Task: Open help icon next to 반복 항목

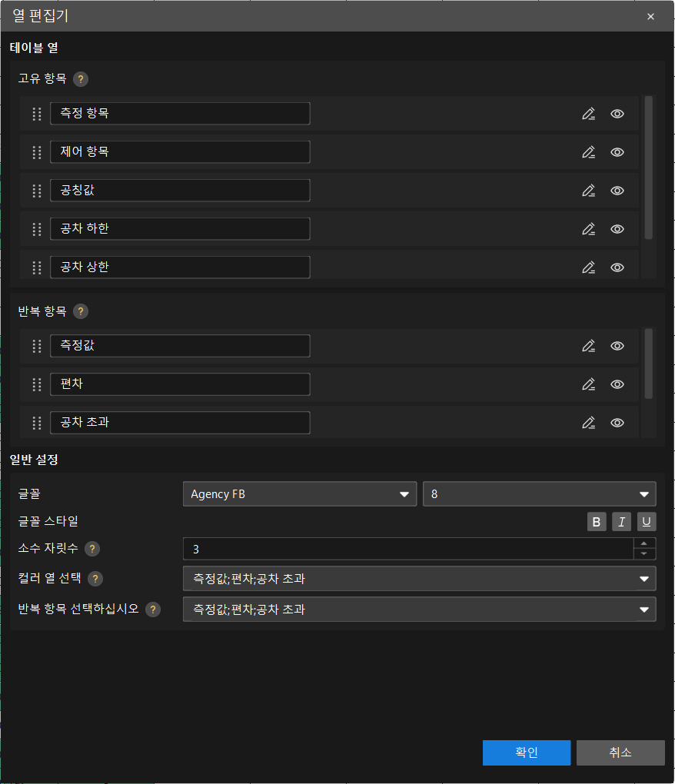Action: click(x=81, y=311)
